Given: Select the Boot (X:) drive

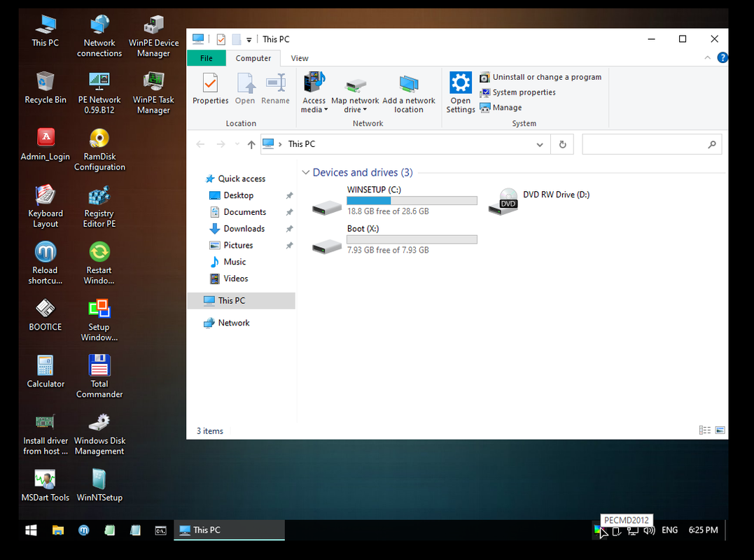Looking at the screenshot, I should pos(394,239).
